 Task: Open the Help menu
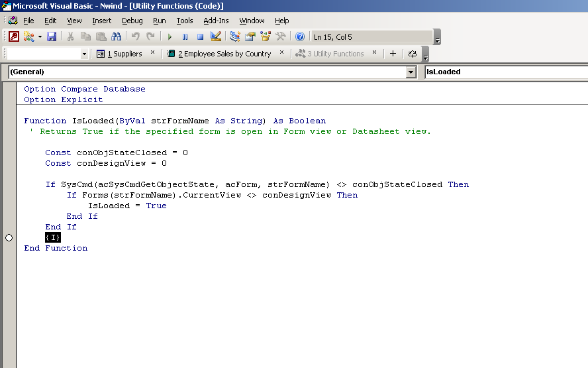click(x=281, y=21)
